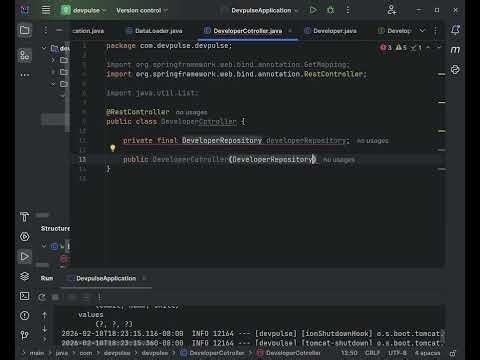This screenshot has height=360, width=480.
Task: Rerun DevpulseApplication in Run panel
Action: [x=42, y=297]
